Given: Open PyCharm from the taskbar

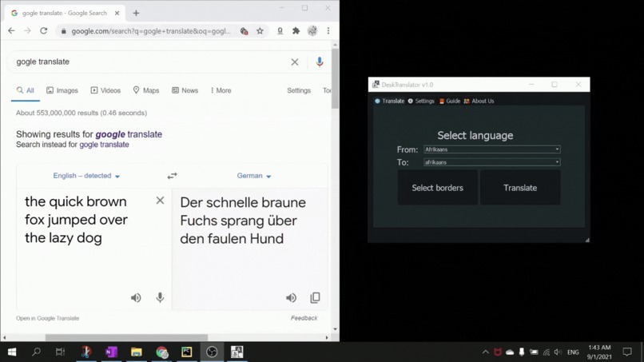Looking at the screenshot, I should 187,352.
